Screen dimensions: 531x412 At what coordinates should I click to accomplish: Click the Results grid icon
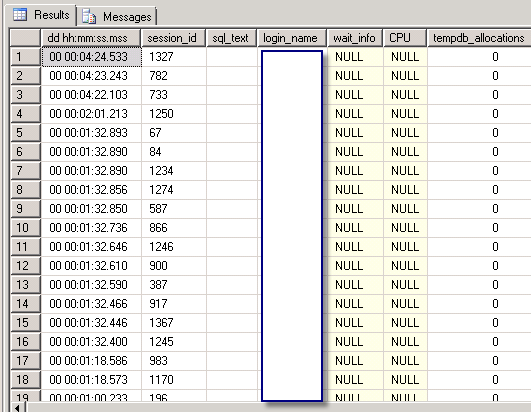click(x=20, y=15)
